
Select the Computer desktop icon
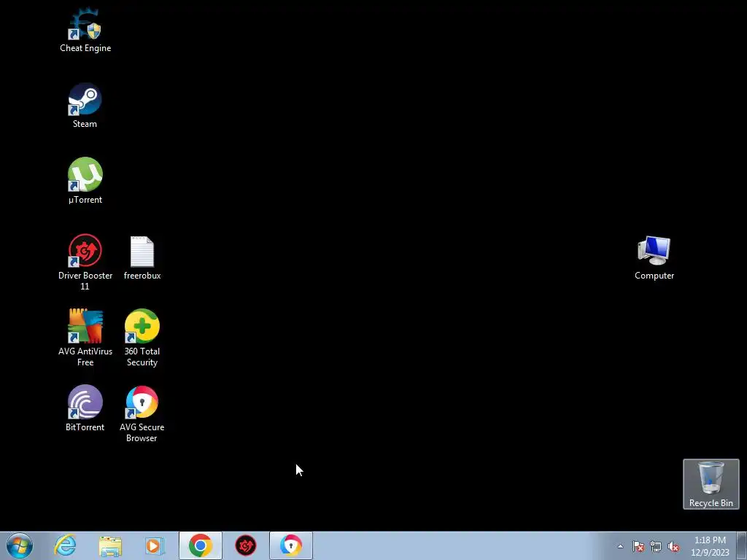654,257
